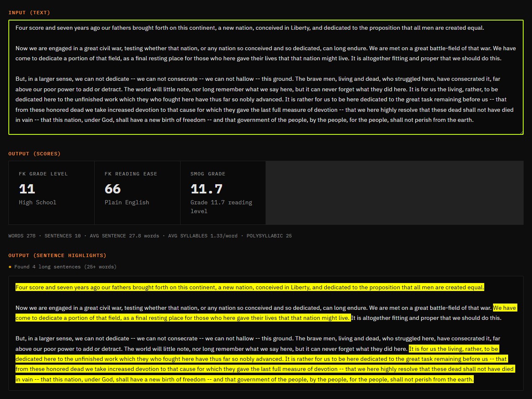The width and height of the screenshot is (532, 399).
Task: Click highlighted sentence 'It is for us the living'
Action: coord(149,359)
